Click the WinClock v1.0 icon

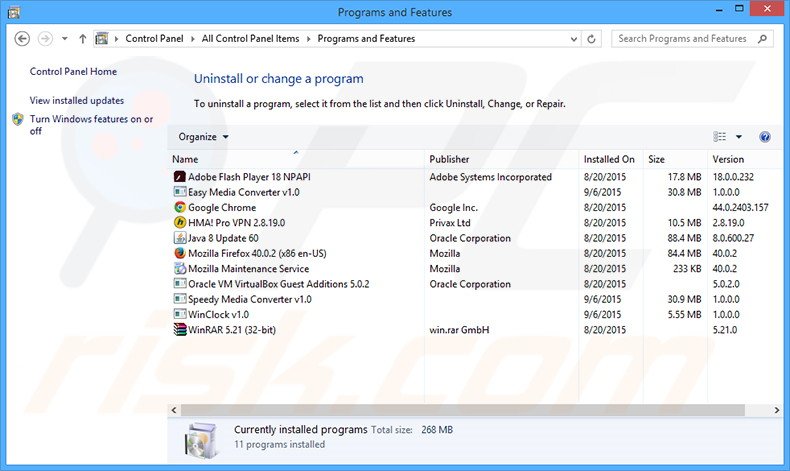pos(180,314)
